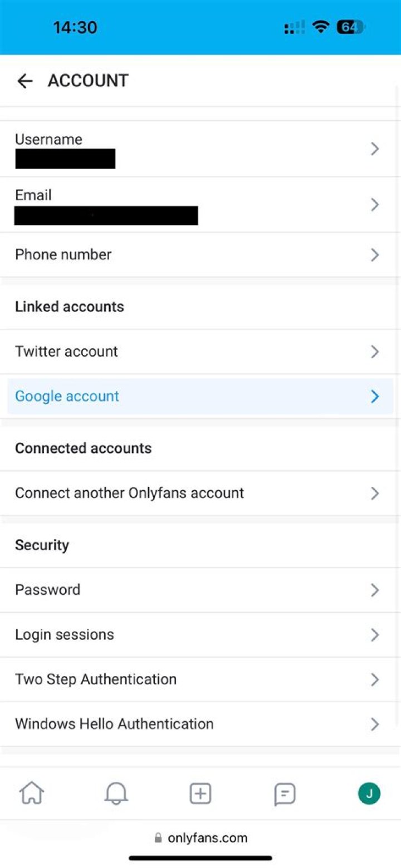
Task: Expand the Email row chevron
Action: (x=375, y=204)
